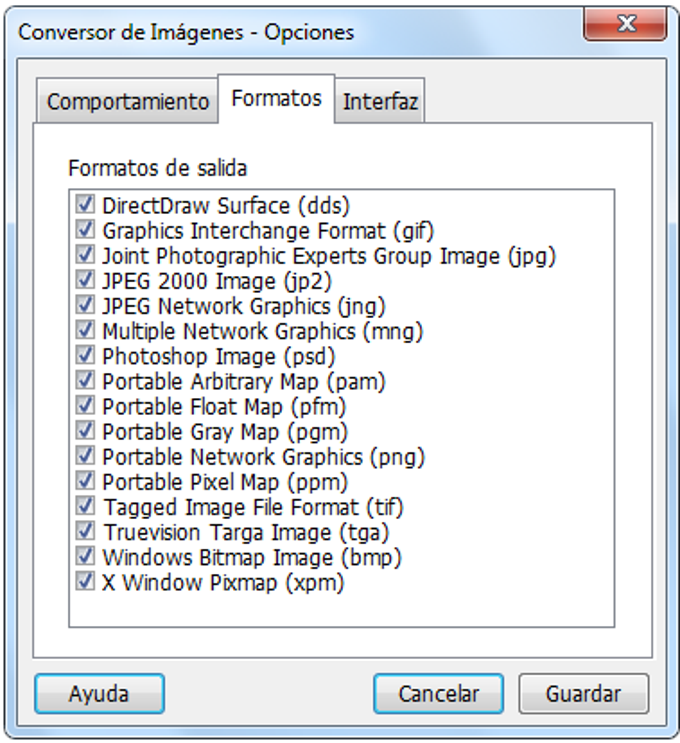Uncheck Portable Float Map (pfm)
The width and height of the screenshot is (680, 743).
click(x=85, y=406)
